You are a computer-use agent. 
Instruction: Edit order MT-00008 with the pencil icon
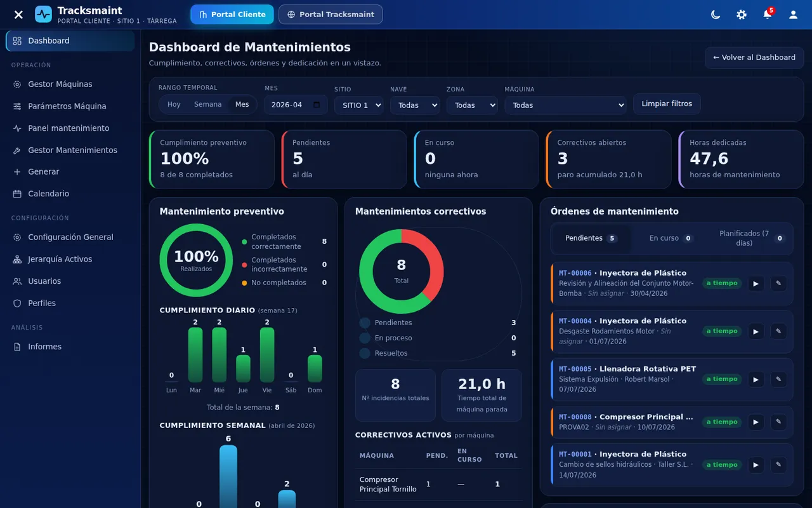(x=778, y=422)
